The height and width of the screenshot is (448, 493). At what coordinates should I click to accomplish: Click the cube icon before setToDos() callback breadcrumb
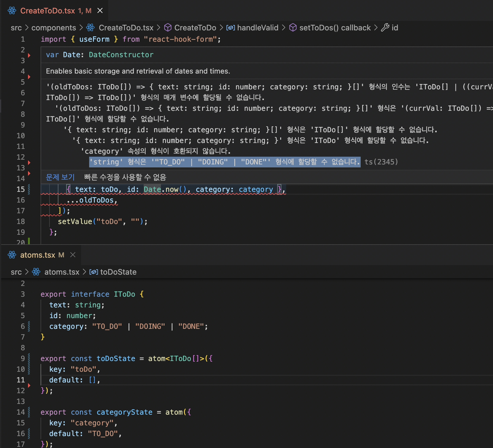(x=293, y=28)
